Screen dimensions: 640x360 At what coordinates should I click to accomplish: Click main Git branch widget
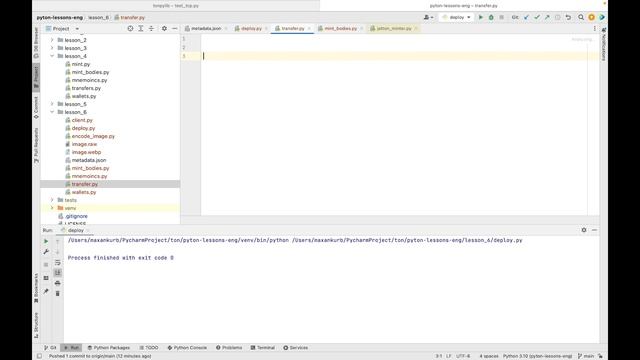[586, 356]
